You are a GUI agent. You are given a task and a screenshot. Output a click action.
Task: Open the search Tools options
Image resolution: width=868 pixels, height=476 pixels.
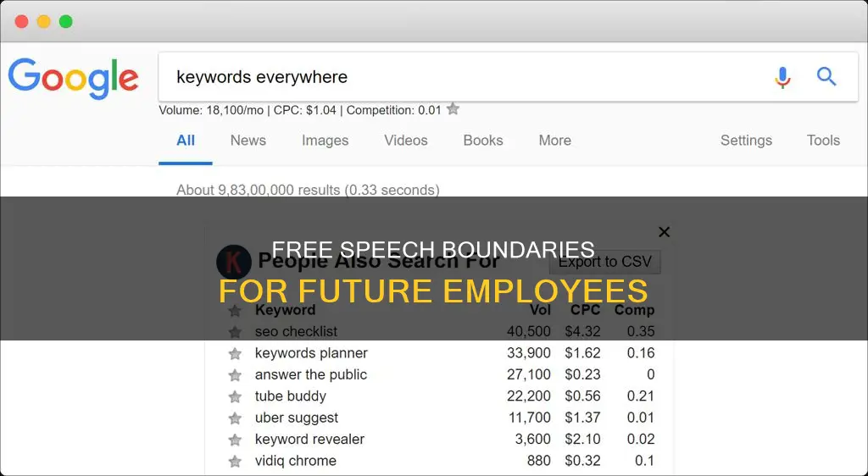coord(823,141)
